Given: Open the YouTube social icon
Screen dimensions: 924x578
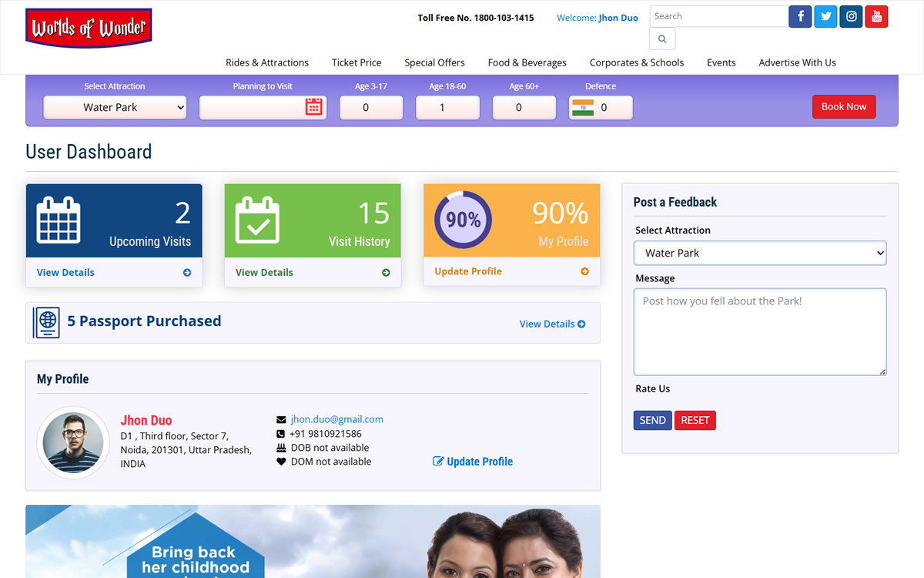Looking at the screenshot, I should click(x=876, y=16).
